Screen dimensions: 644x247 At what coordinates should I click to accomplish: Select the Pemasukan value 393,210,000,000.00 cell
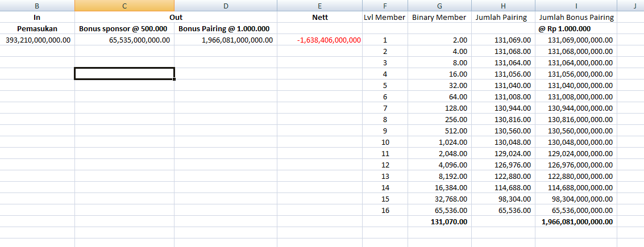click(x=38, y=40)
